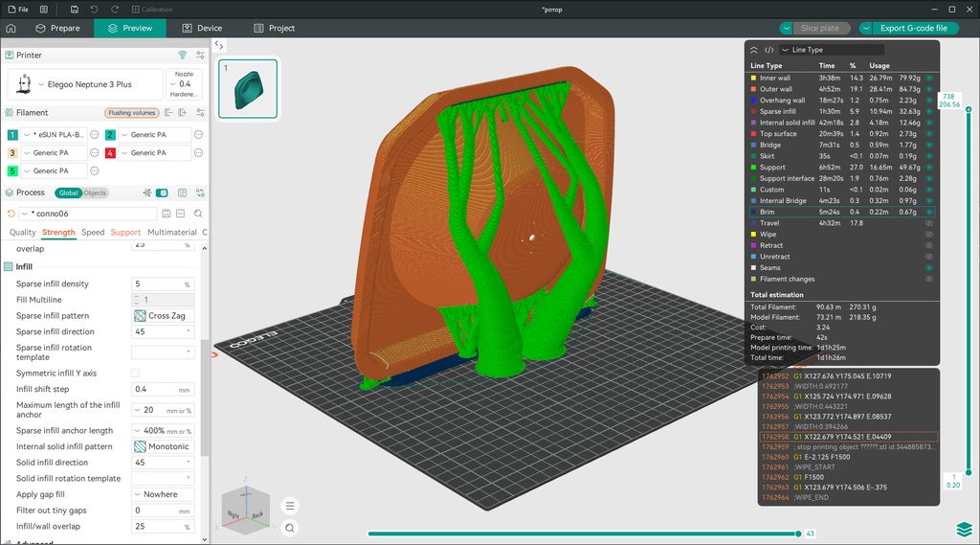980x545 pixels.
Task: Click the filament 4 red color swatch
Action: tap(110, 152)
